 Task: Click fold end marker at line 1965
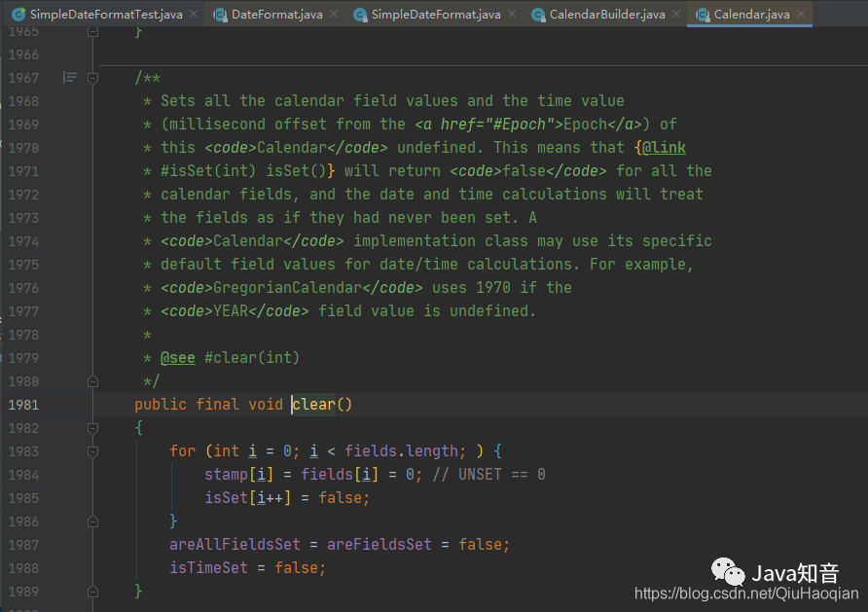click(x=93, y=31)
